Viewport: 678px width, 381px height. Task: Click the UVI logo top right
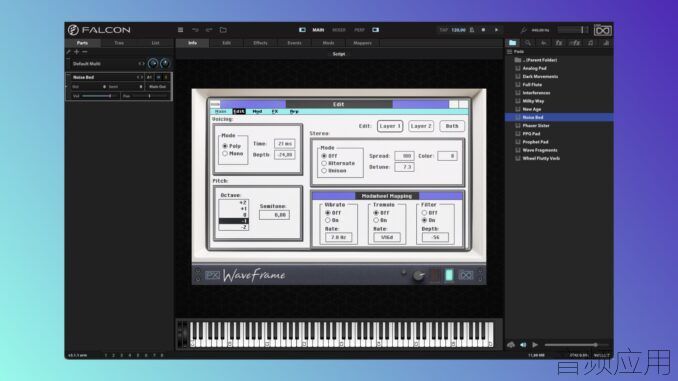[x=602, y=30]
